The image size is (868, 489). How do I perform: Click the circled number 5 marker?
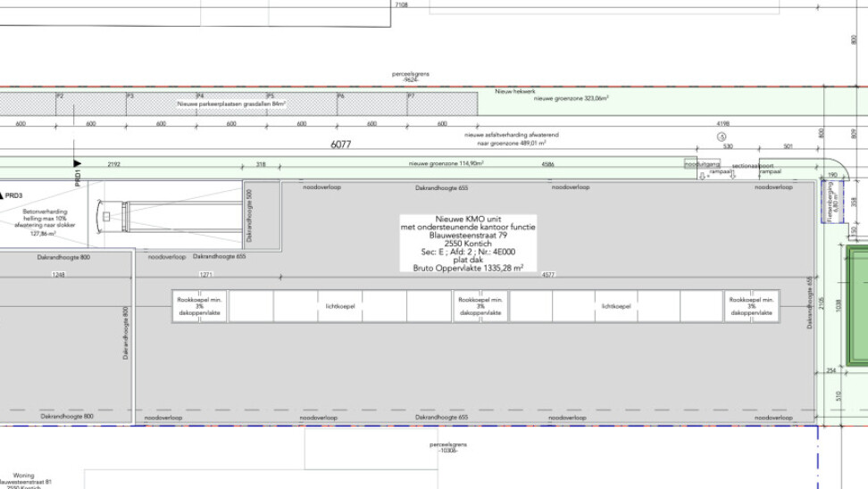(x=722, y=137)
